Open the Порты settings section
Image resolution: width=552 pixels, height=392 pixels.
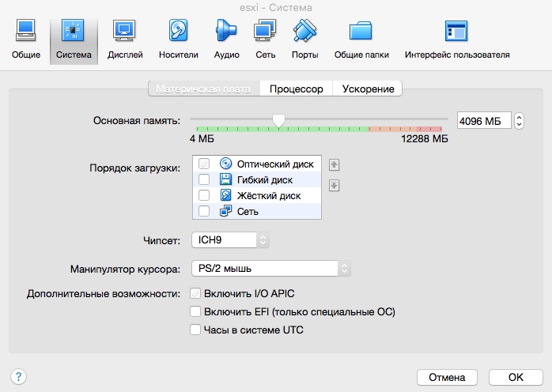304,40
